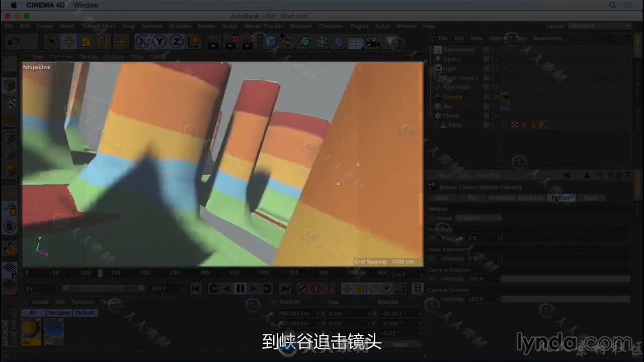Screen dimensions: 644x362
Task: Open Object Manager Bookmarks menu
Action: (547, 38)
